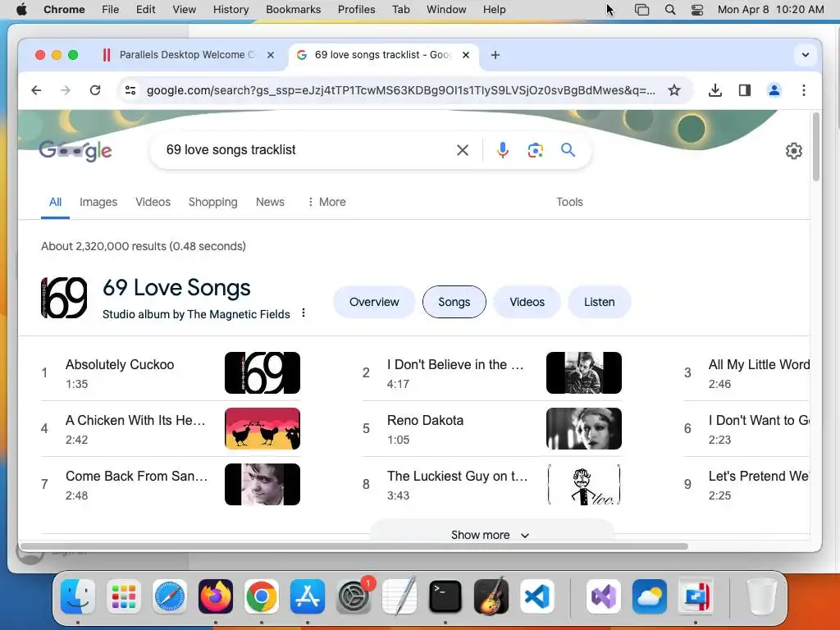Open Finder from the dock
This screenshot has height=630, width=840.
[78, 596]
